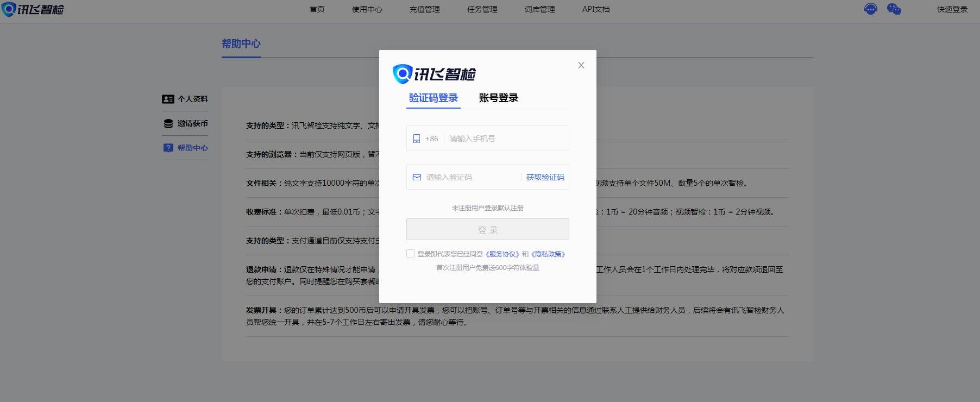Click the envelope icon in the code field
The image size is (980, 402).
click(417, 177)
